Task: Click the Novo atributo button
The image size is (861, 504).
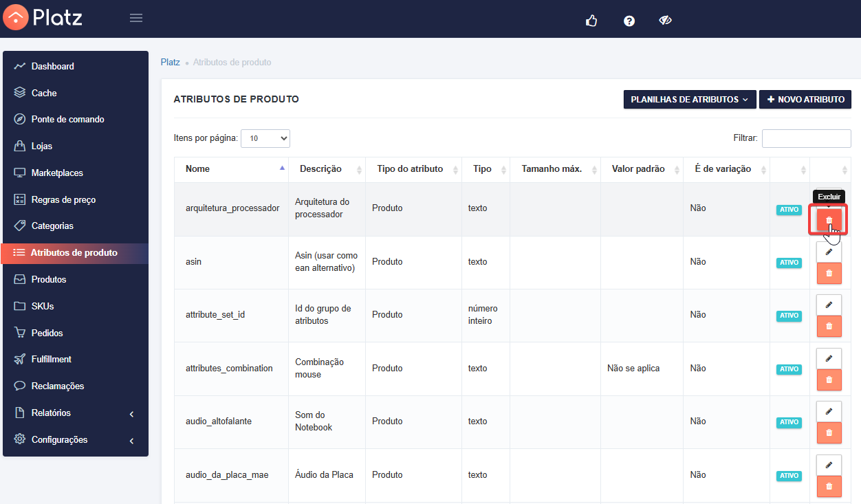Action: (x=805, y=100)
